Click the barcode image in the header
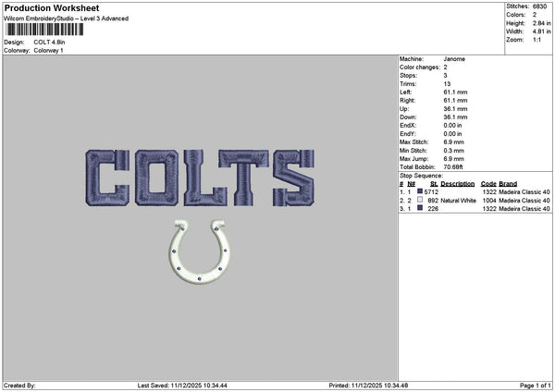Viewport: 555px width, 392px height. coord(44,30)
